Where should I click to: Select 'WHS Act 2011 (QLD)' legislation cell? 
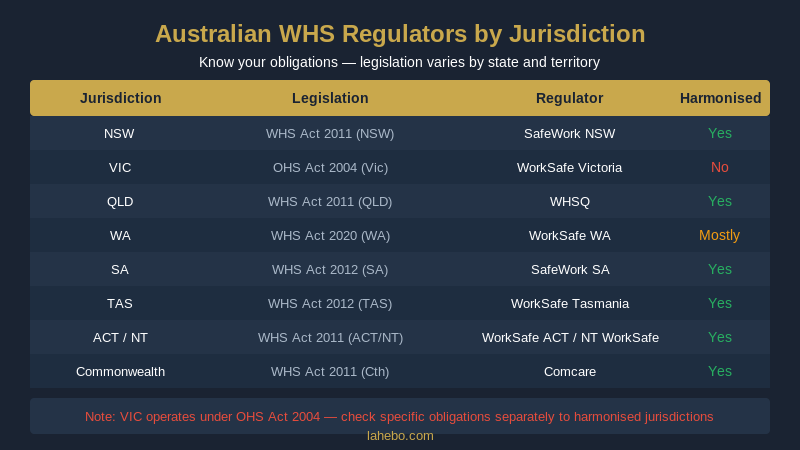[x=330, y=202]
